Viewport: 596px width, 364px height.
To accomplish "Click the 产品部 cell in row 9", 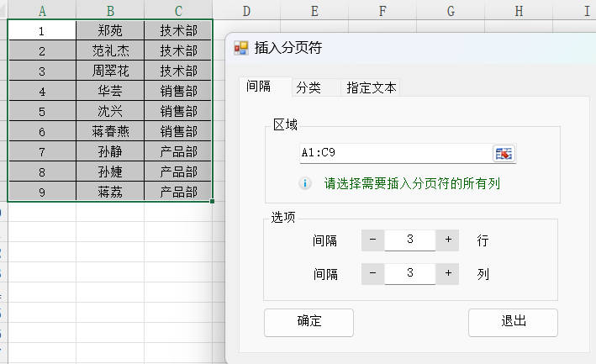I will (x=178, y=192).
